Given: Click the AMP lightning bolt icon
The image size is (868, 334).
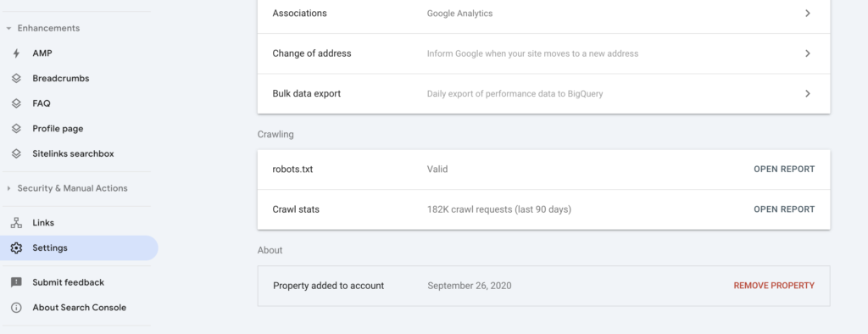Looking at the screenshot, I should tap(17, 53).
